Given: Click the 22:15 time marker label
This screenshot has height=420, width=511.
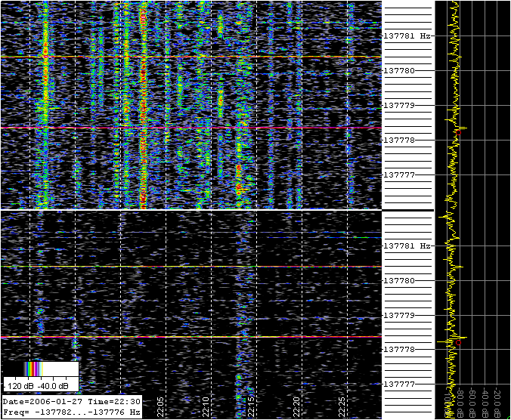Looking at the screenshot, I should 251,406.
